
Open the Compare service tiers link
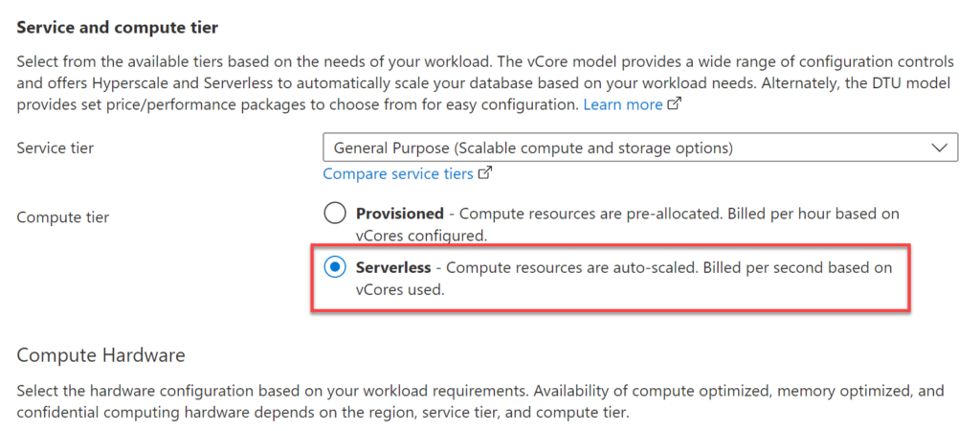tap(398, 173)
